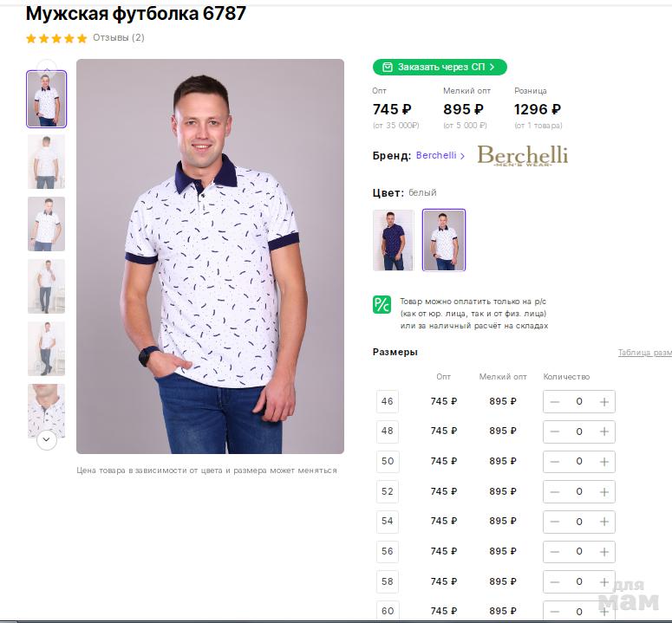Image resolution: width=672 pixels, height=623 pixels.
Task: Click the minus icon for size 46
Action: [x=555, y=402]
